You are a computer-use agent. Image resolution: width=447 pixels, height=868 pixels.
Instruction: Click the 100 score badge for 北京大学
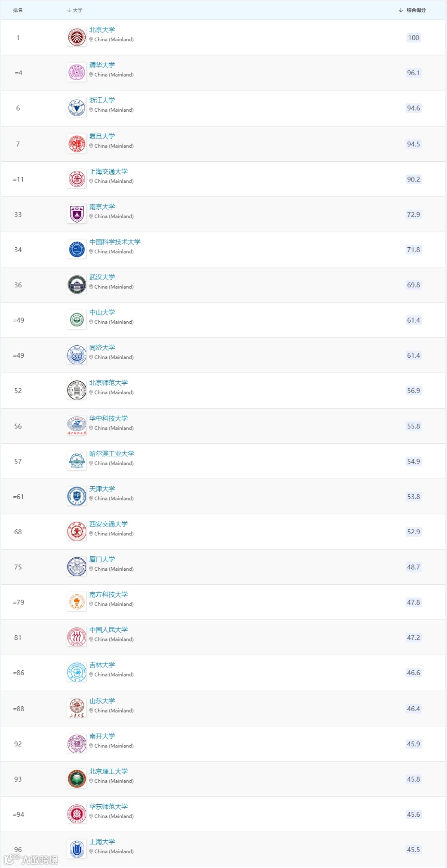[413, 38]
